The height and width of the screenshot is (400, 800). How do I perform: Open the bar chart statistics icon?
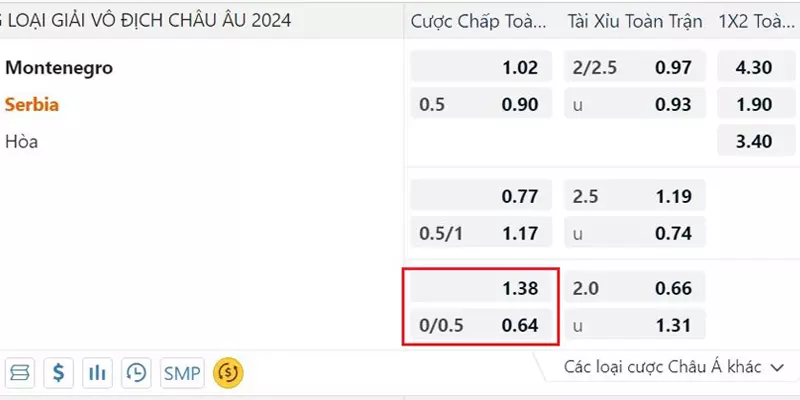[x=97, y=373]
